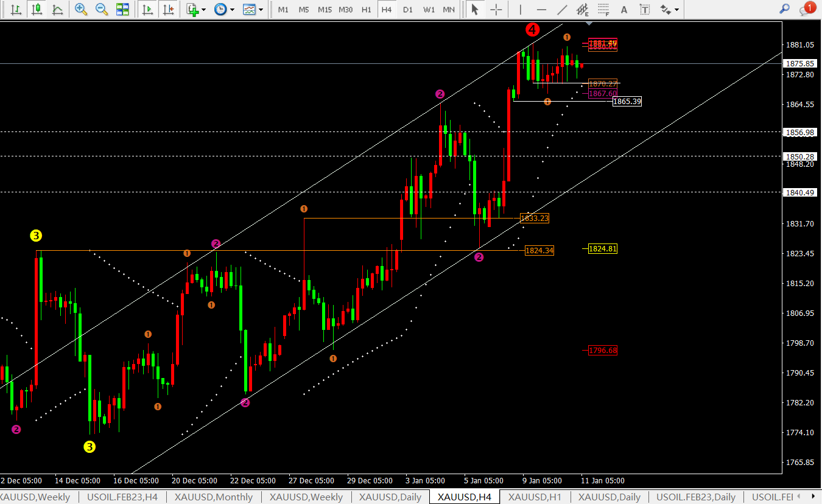Viewport: 822px width, 504px height.
Task: Open chat notifications with red badge
Action: click(806, 9)
